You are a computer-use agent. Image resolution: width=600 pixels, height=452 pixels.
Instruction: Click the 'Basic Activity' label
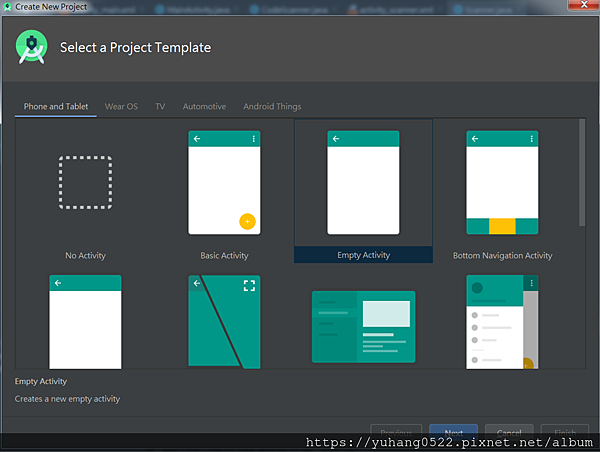[x=224, y=256]
